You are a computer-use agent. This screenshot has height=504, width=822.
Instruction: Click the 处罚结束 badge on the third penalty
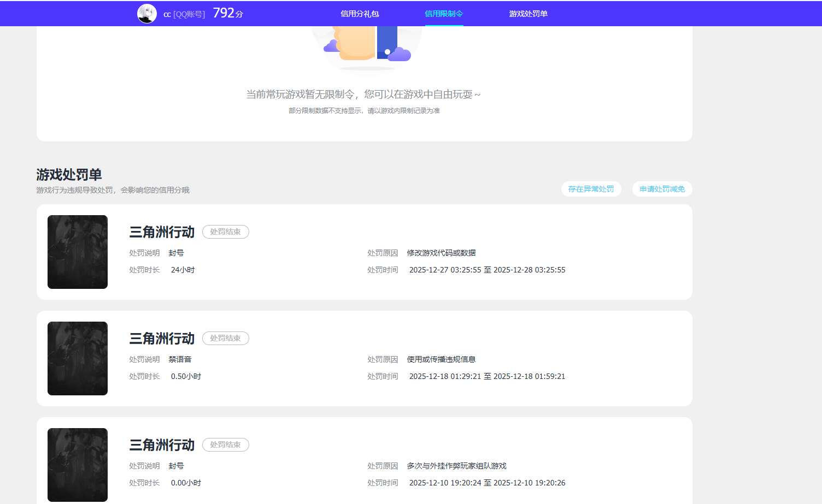click(225, 444)
